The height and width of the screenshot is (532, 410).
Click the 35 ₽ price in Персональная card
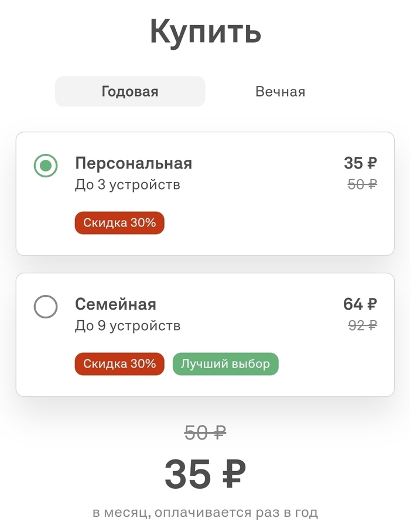tap(360, 163)
